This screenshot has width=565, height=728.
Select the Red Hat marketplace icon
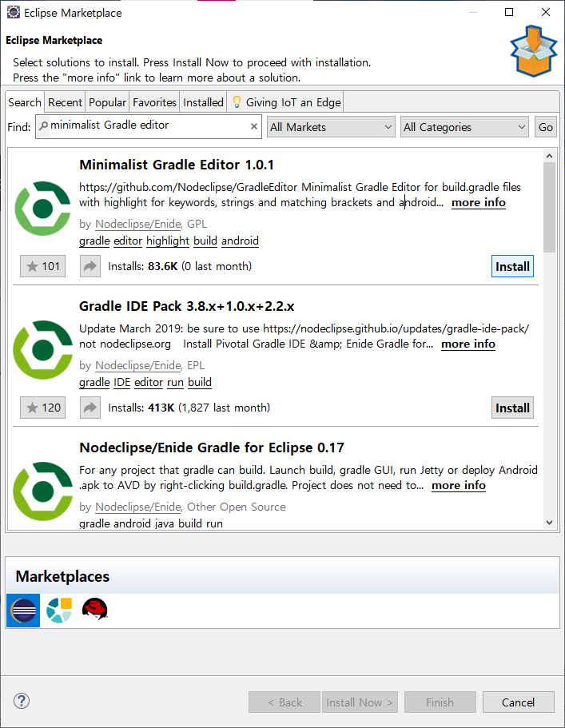click(95, 609)
